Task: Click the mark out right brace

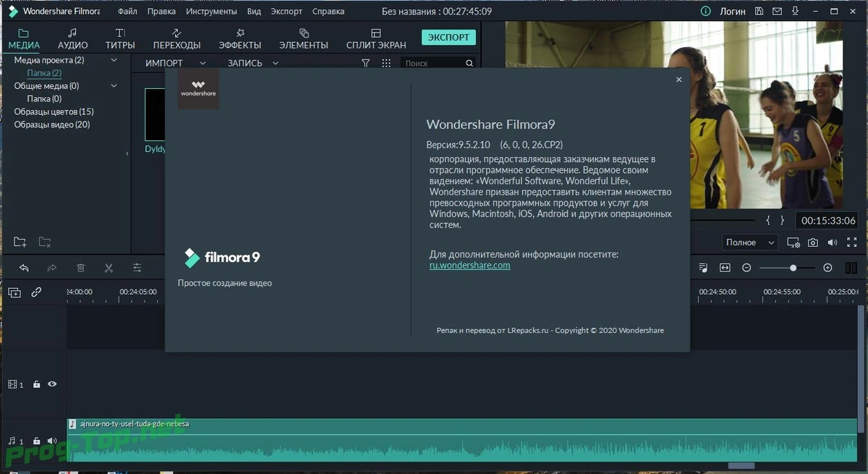Action: click(782, 220)
